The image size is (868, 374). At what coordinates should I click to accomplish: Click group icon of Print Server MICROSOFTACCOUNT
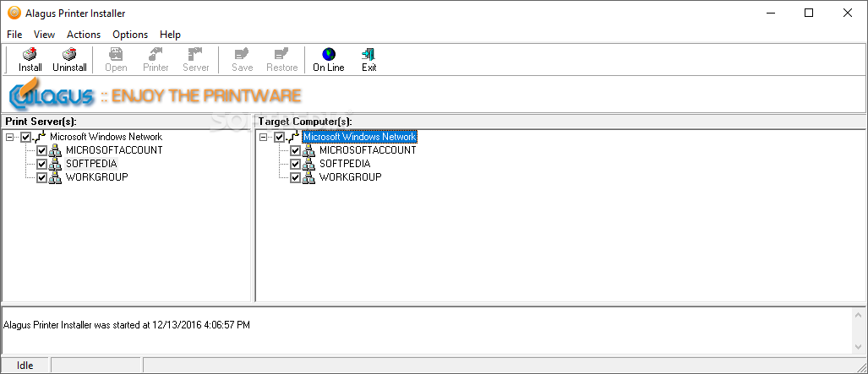click(x=55, y=150)
